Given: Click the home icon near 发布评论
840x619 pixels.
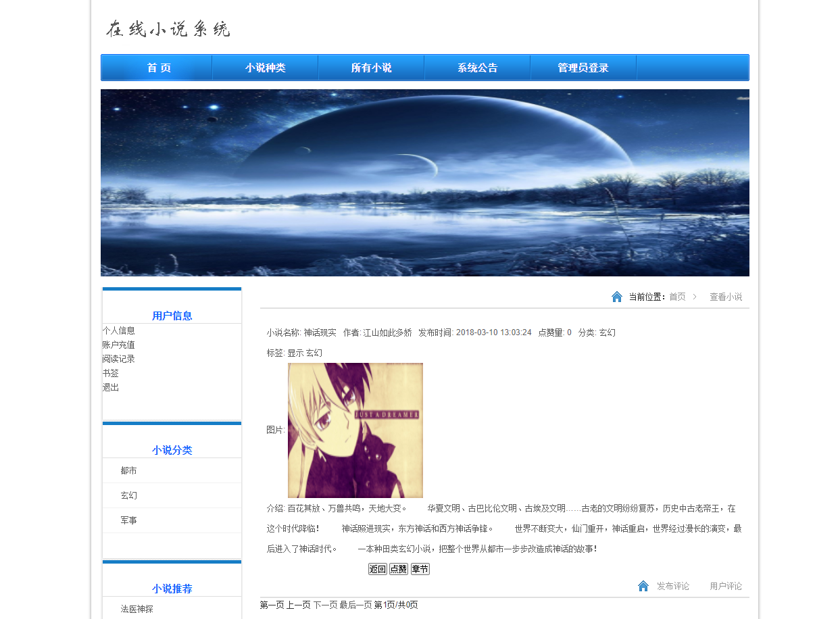Looking at the screenshot, I should [x=642, y=586].
